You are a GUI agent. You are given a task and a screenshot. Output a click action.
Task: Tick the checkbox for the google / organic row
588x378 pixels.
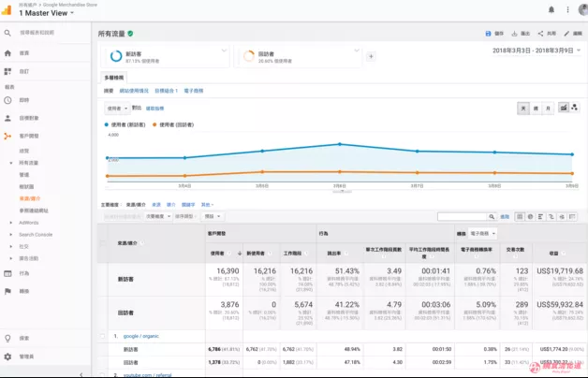[102, 336]
